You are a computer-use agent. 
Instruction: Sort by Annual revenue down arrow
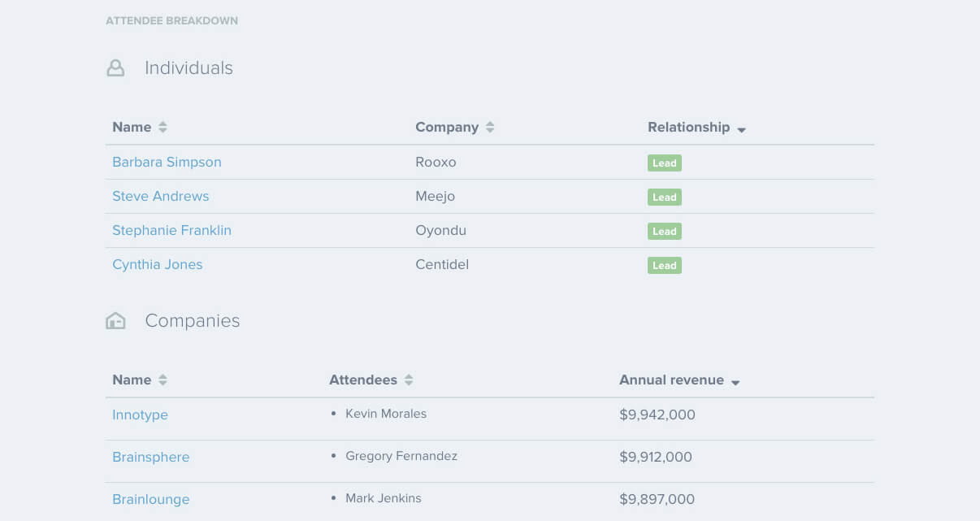click(x=735, y=382)
